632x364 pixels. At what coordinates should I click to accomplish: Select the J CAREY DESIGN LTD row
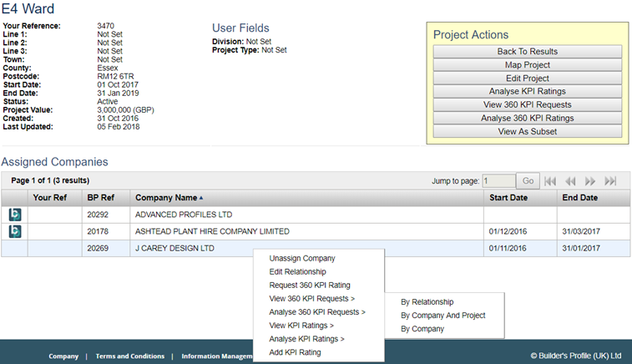[x=316, y=248]
